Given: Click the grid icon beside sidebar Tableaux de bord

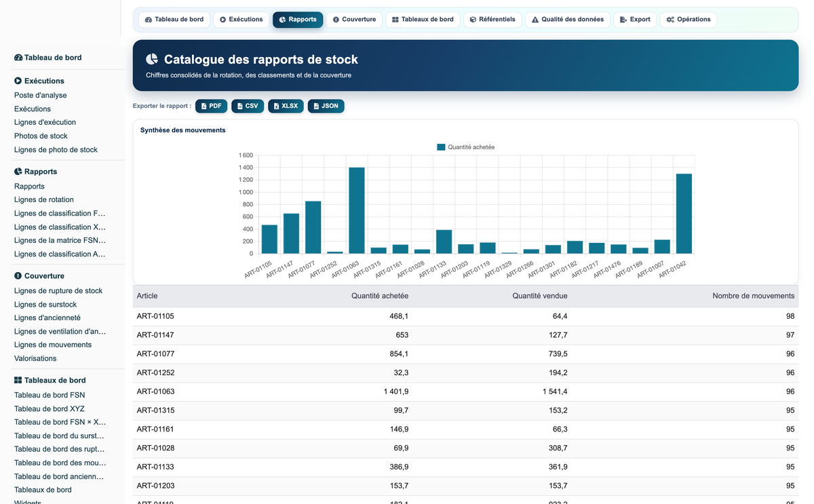Looking at the screenshot, I should pyautogui.click(x=18, y=381).
